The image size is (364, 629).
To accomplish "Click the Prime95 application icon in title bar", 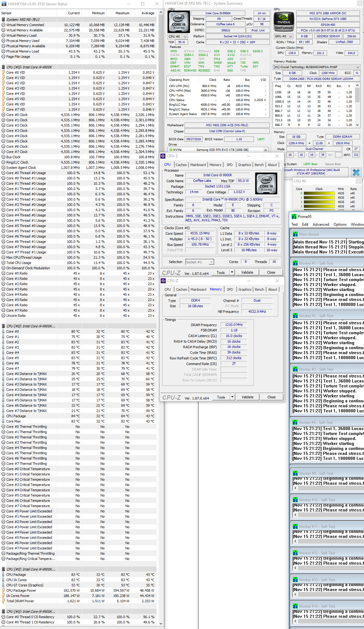I will pos(294,216).
